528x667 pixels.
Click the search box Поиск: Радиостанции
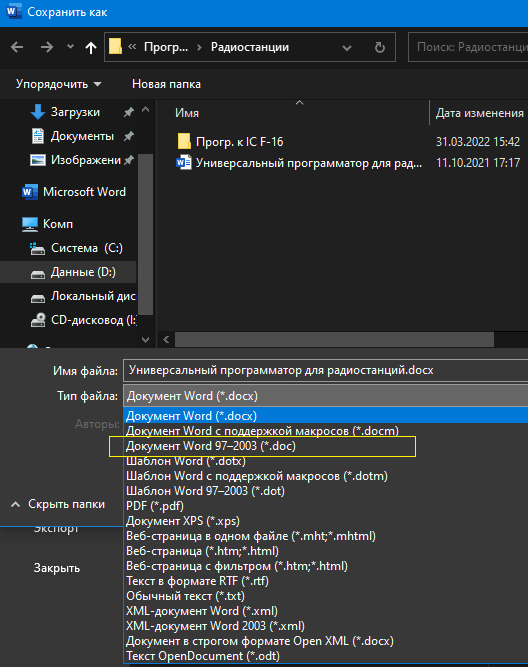[x=468, y=47]
